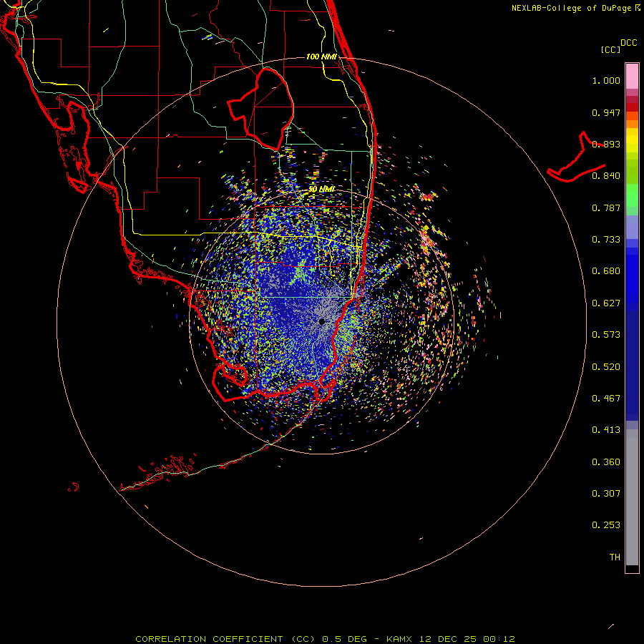Viewport: 644px width, 644px height.
Task: Click the 0.627 color scale value
Action: (x=606, y=303)
